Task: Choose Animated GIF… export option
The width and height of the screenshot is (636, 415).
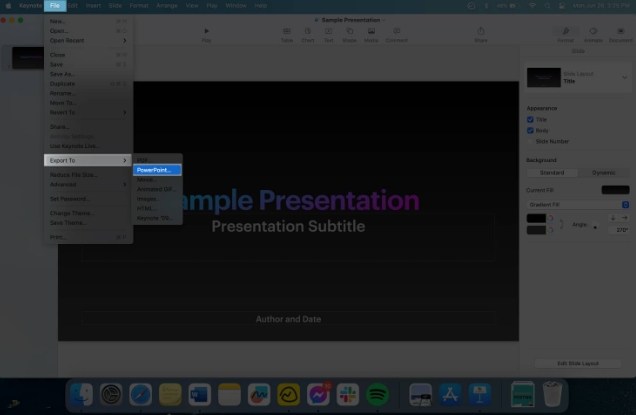Action: (x=157, y=189)
